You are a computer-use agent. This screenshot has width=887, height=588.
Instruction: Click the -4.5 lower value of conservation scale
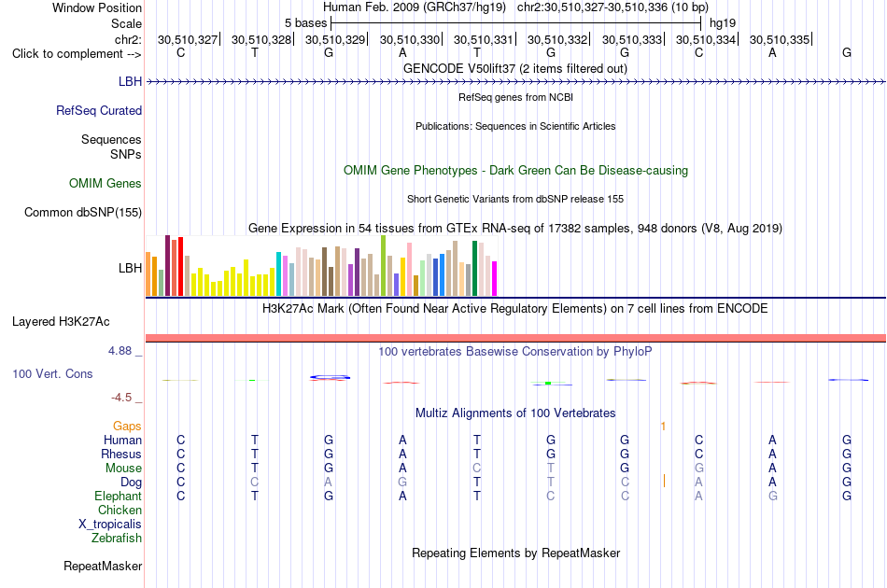pos(121,398)
